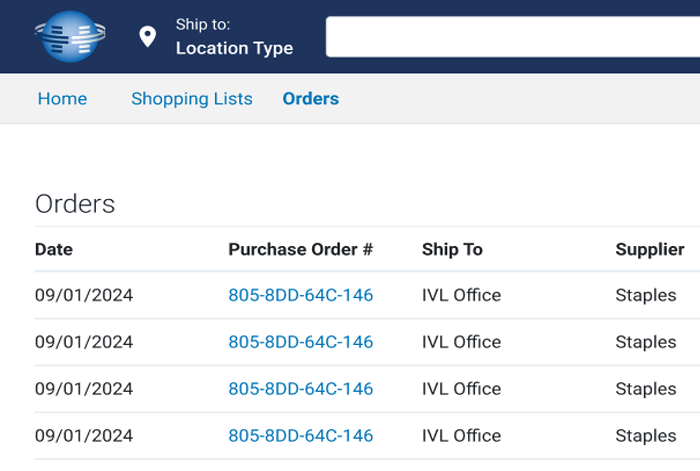
Task: Sort by the Date column header
Action: point(54,249)
